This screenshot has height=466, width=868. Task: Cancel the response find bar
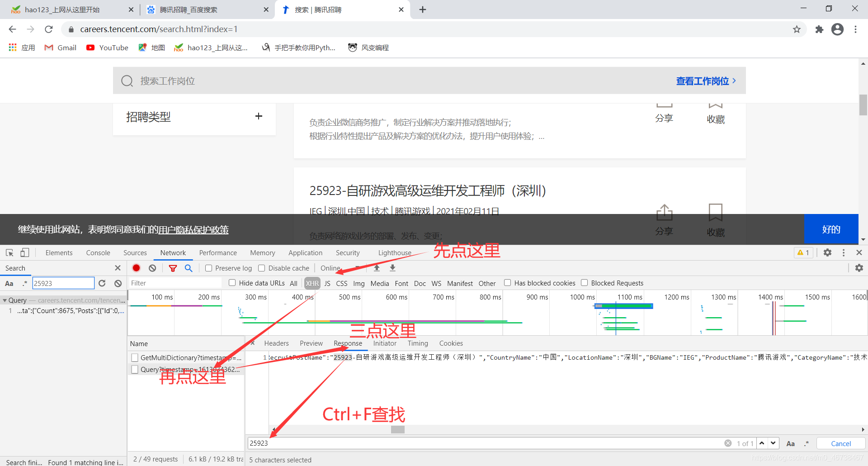pyautogui.click(x=841, y=444)
